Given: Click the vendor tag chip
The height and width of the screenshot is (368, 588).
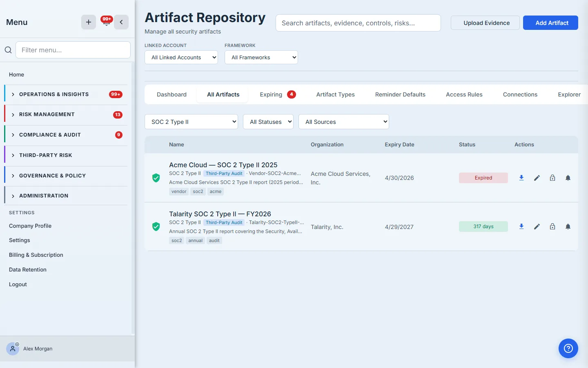Looking at the screenshot, I should coord(179,191).
